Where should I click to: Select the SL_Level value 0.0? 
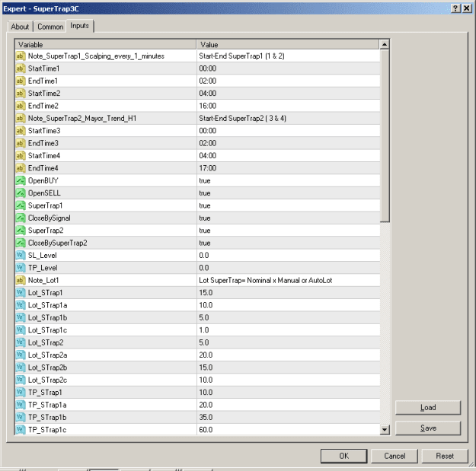coord(204,256)
